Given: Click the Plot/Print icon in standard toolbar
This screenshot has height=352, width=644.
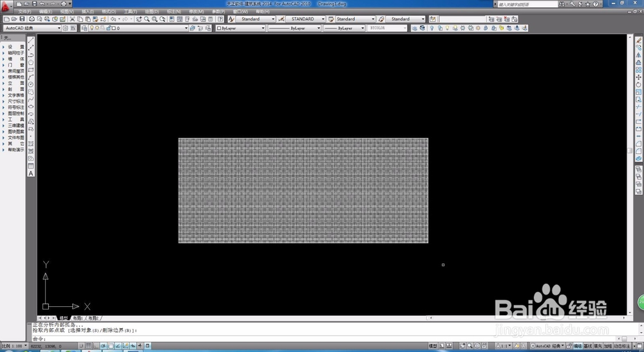Looking at the screenshot, I should pyautogui.click(x=32, y=19).
